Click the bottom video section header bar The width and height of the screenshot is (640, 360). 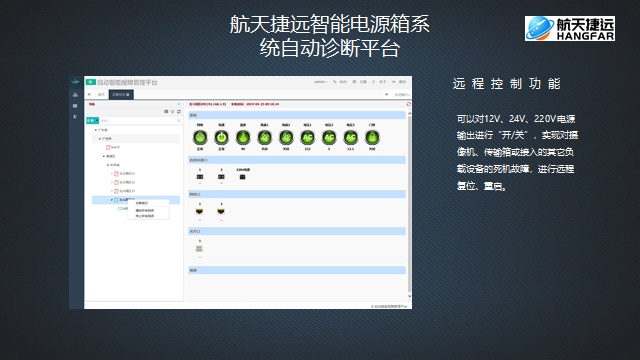[297, 270]
